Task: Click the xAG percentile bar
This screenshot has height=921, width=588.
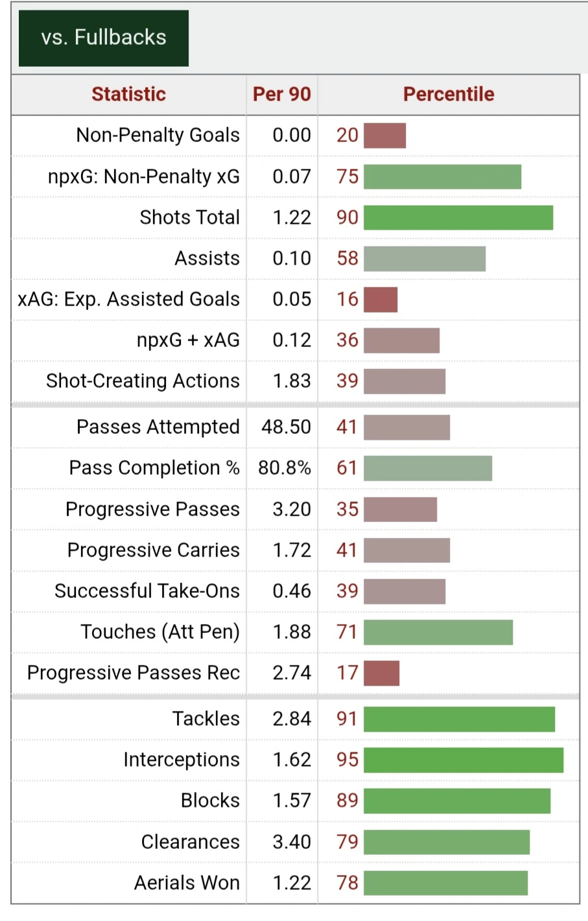Action: tap(381, 299)
